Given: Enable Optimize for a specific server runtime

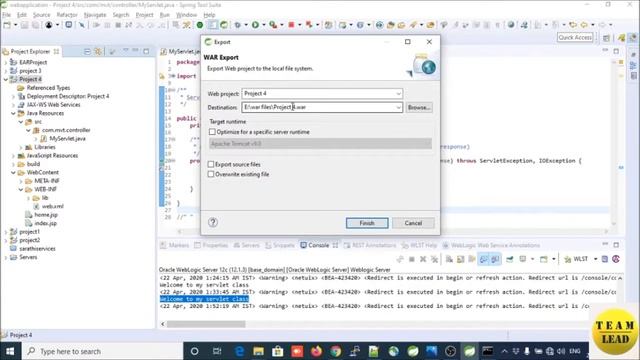Looking at the screenshot, I should coord(212,132).
